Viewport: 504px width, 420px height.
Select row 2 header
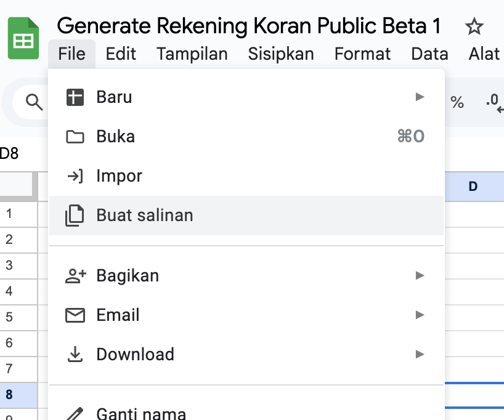18,240
